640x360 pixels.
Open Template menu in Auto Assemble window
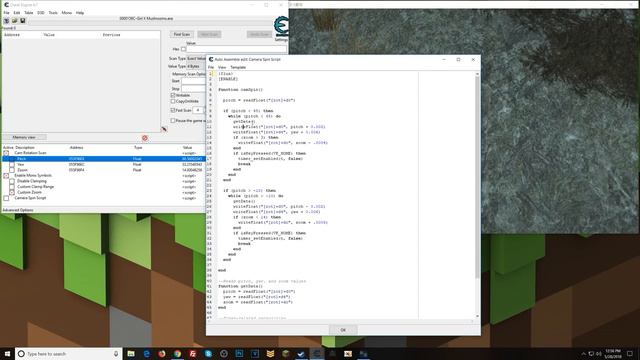click(238, 67)
